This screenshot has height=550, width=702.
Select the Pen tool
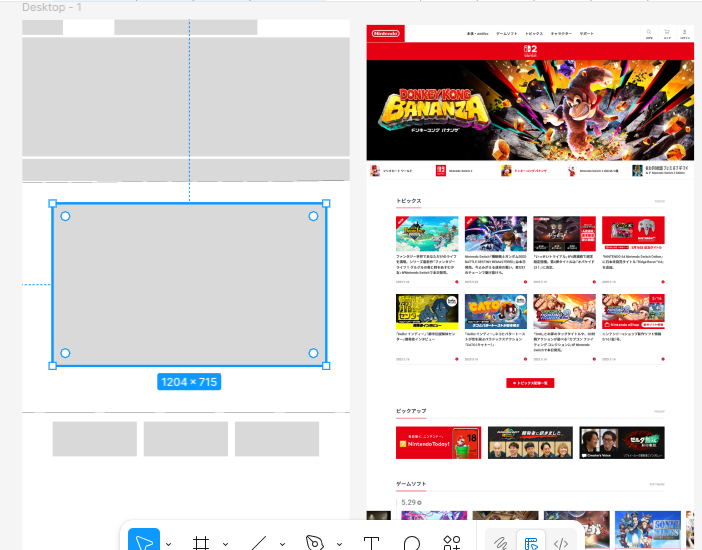point(315,542)
